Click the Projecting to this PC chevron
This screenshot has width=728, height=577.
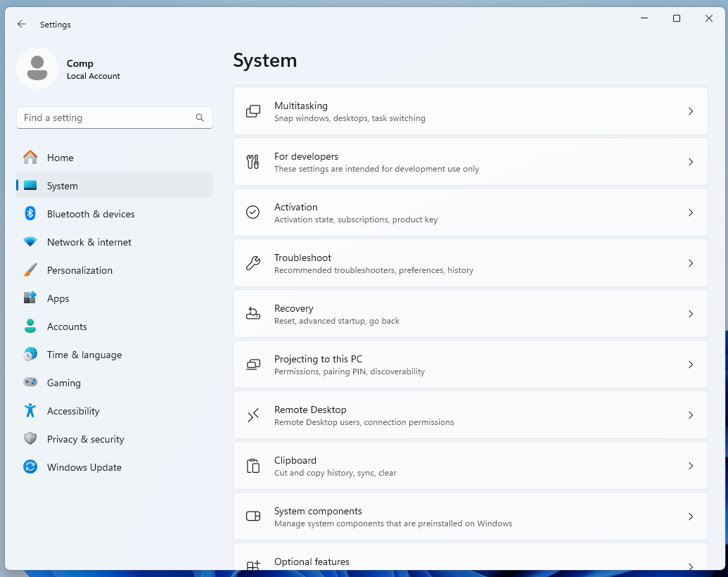tap(691, 364)
